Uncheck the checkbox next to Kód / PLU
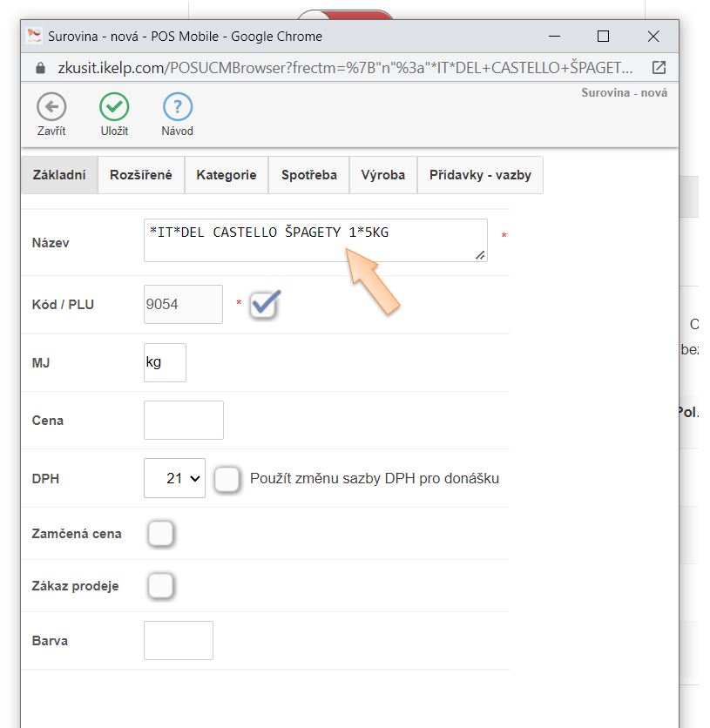710x728 pixels. point(264,304)
